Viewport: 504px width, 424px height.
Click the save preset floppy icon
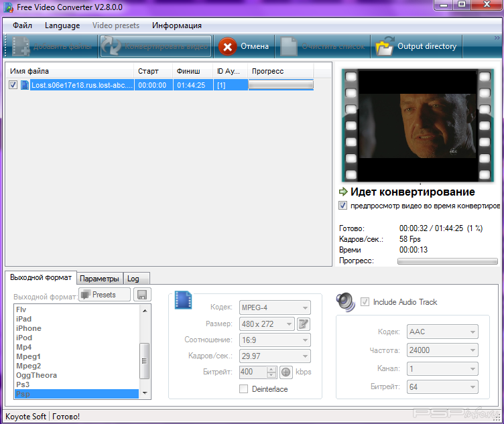[x=142, y=295]
